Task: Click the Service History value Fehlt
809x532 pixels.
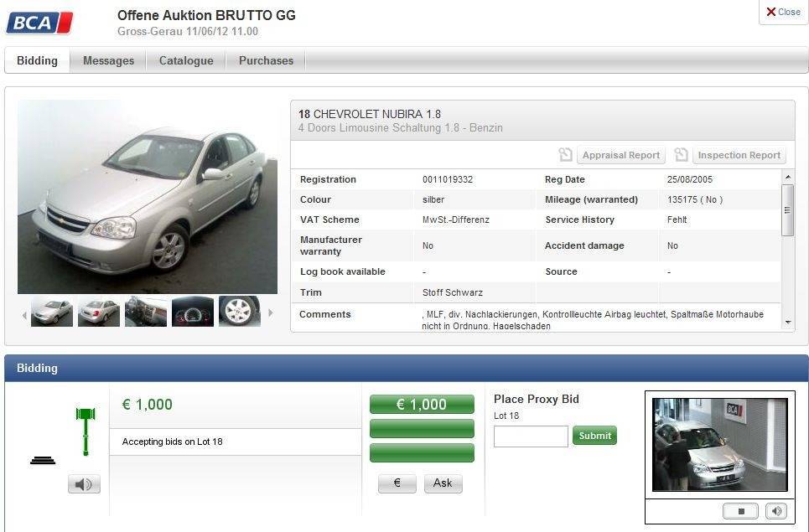Action: click(x=677, y=220)
